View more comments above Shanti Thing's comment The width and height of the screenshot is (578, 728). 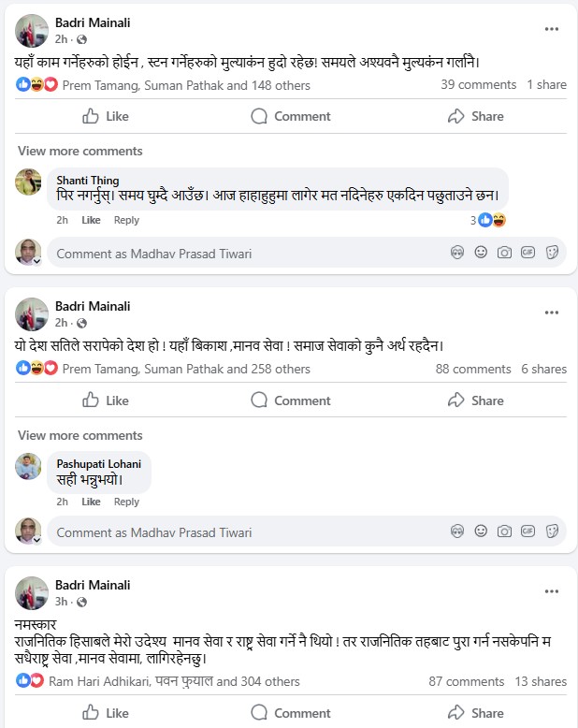tap(80, 151)
